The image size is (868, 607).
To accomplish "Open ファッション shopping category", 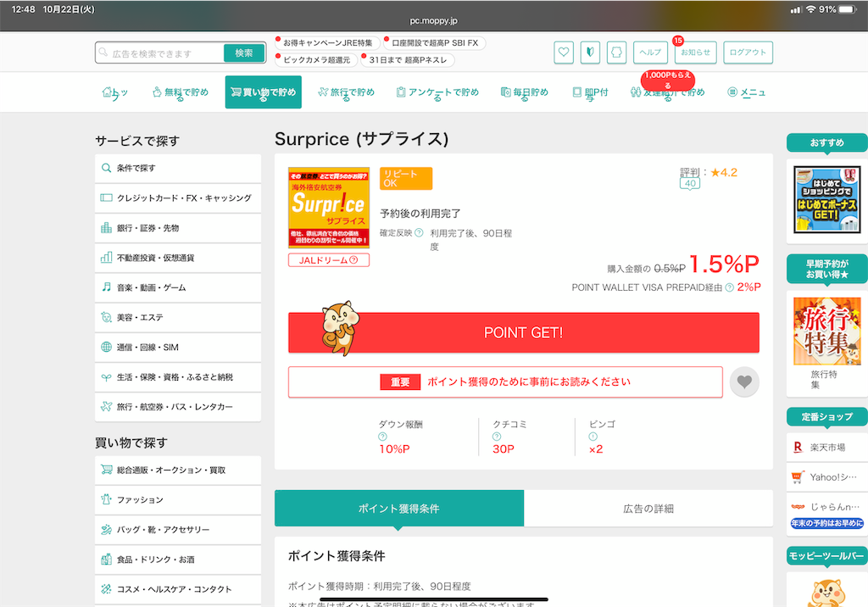I will pos(178,500).
